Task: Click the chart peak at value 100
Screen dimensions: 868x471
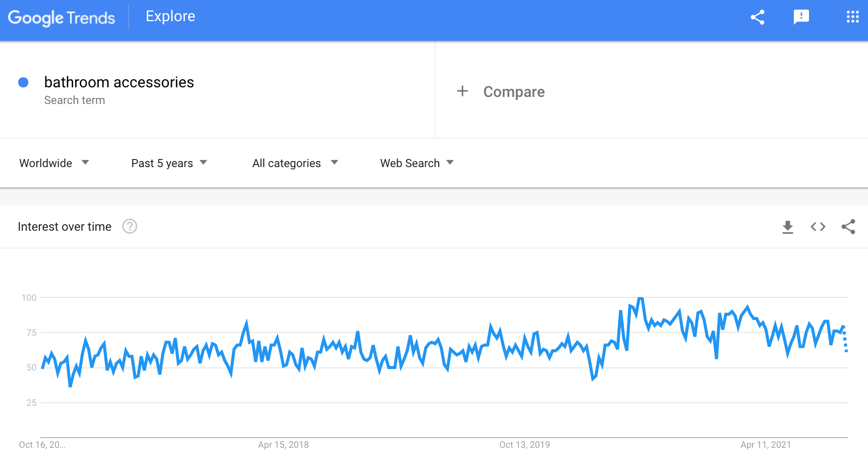Action: pos(641,298)
